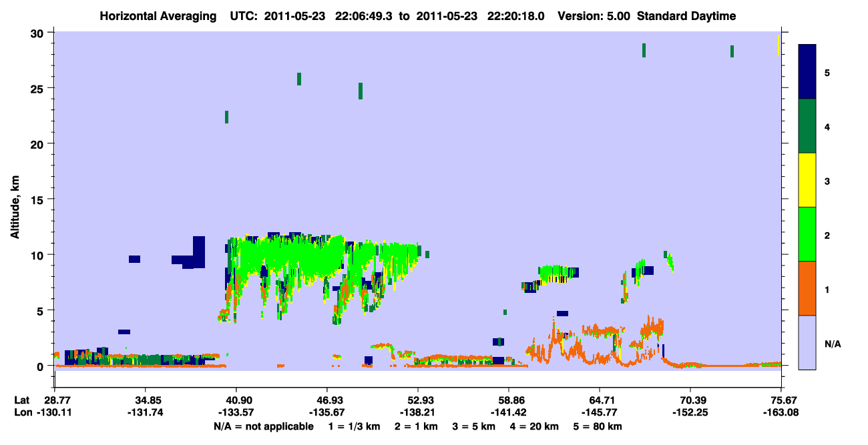Image resolution: width=868 pixels, height=445 pixels.
Task: Click the "Lat" row label
Action: click(x=22, y=400)
